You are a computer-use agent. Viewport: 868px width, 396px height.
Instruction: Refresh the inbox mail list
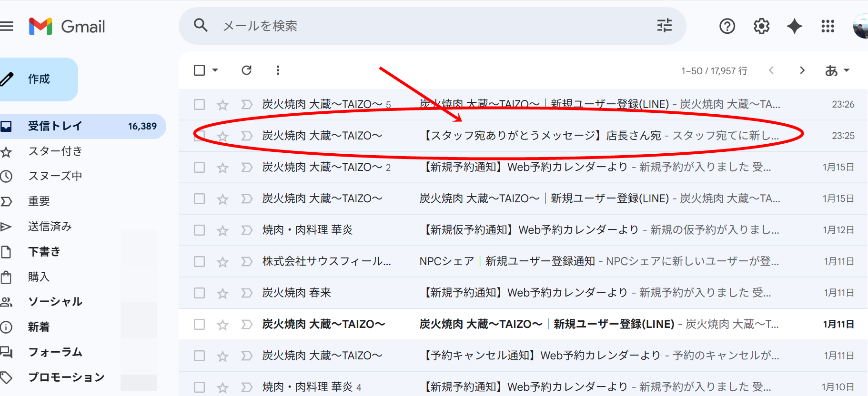pos(246,70)
